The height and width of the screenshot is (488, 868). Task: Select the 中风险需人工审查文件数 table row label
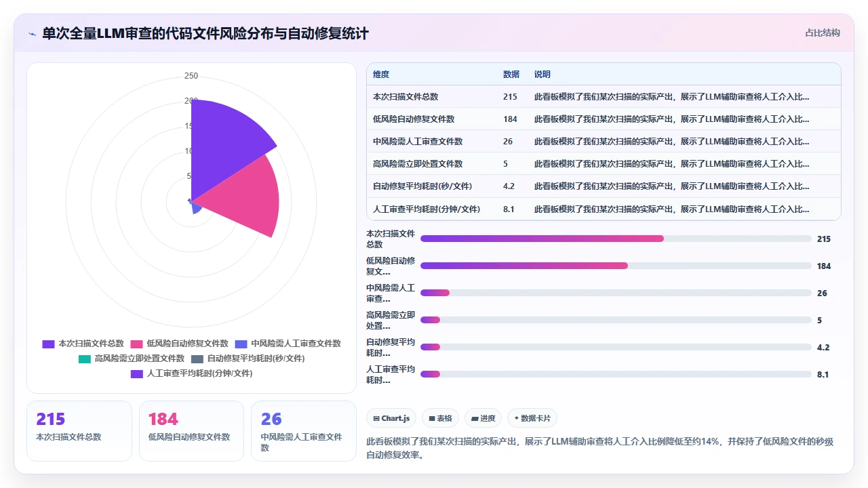418,142
